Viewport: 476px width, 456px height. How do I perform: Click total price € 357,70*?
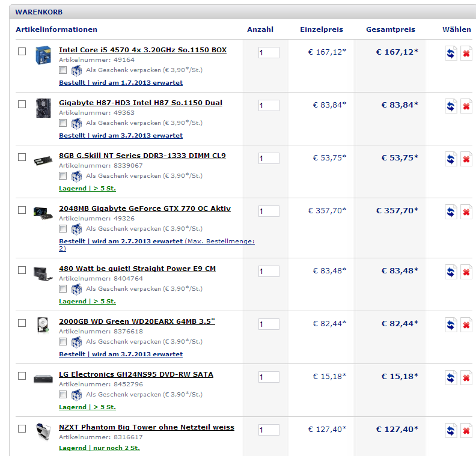[x=397, y=210]
